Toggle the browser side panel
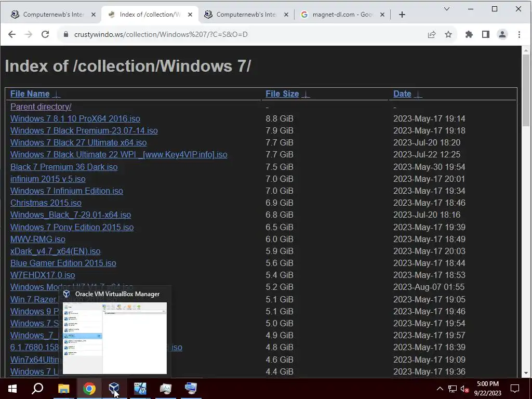Viewport: 532px width, 399px height. pyautogui.click(x=486, y=34)
